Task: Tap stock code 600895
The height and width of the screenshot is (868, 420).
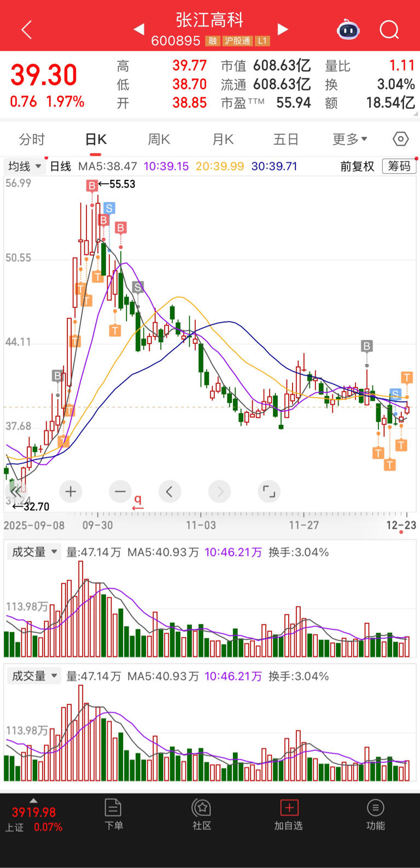Action: tap(176, 41)
